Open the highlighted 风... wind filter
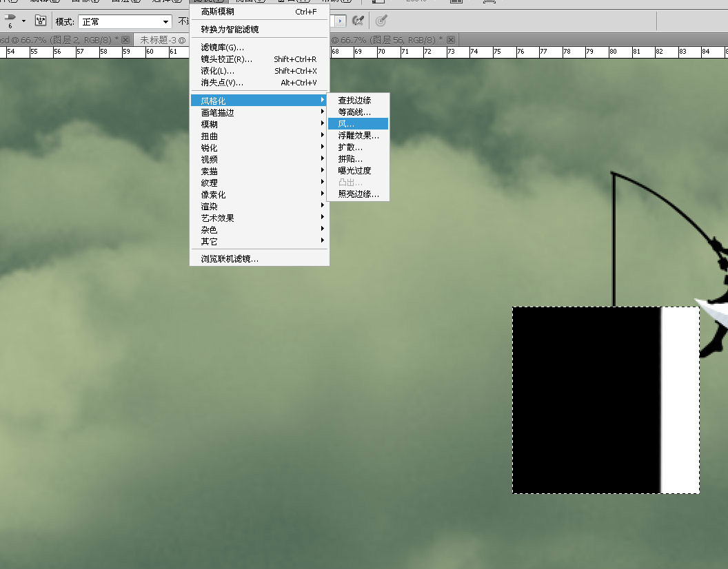Viewport: 728px width, 569px height. pyautogui.click(x=358, y=123)
